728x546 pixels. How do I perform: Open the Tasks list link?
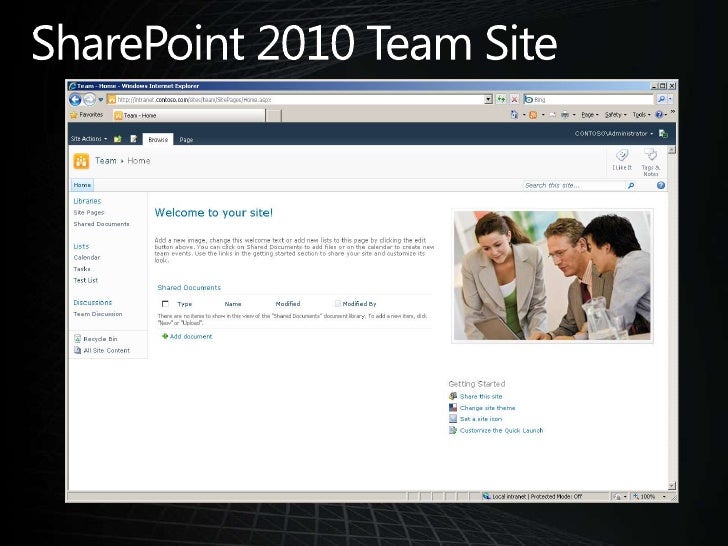click(82, 269)
